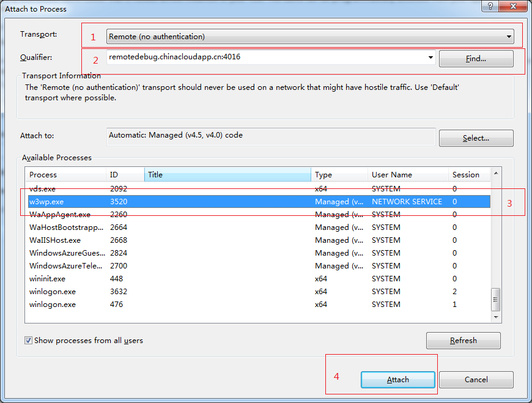Select the wininit.exe process row
532x403 pixels.
click(x=259, y=279)
